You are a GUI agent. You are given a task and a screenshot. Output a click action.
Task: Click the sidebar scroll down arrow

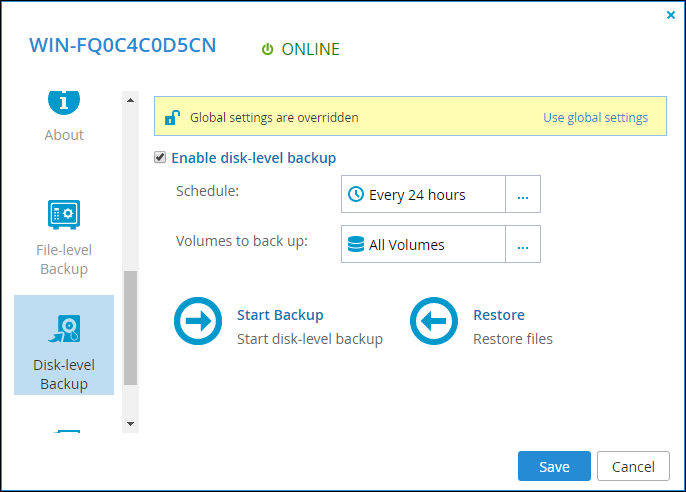pos(130,423)
